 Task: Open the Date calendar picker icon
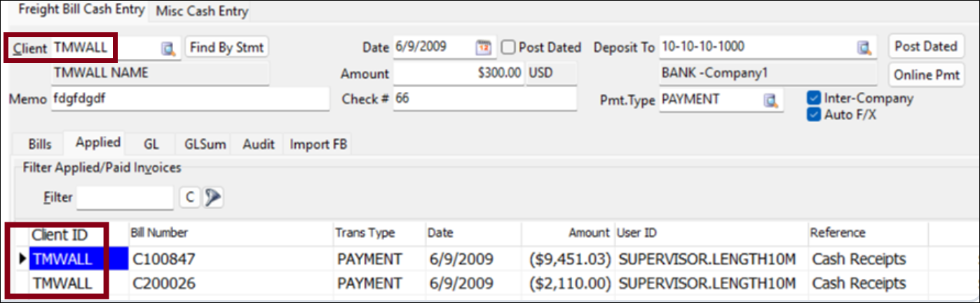point(484,48)
